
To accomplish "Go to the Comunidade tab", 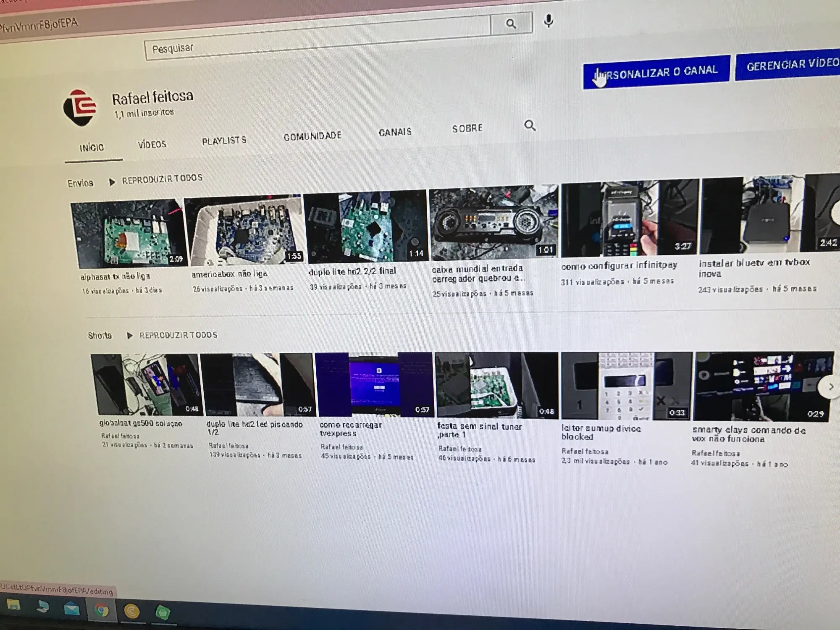I will click(312, 136).
